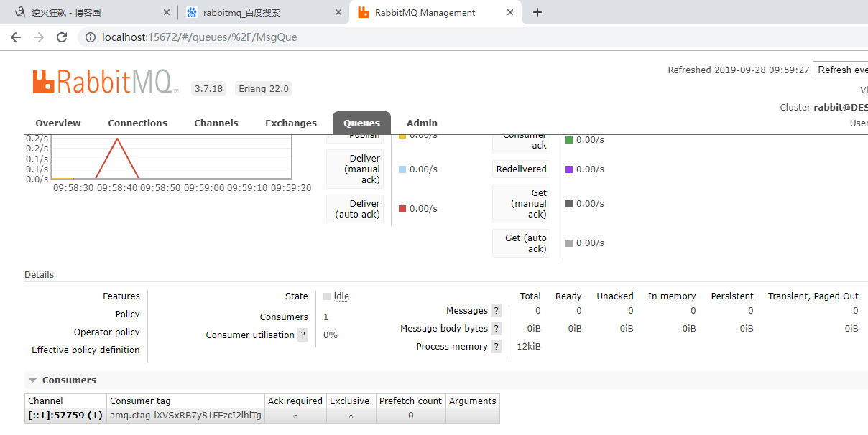The width and height of the screenshot is (868, 435).
Task: Click the consumer tag amq.ctag-lXVSxRB7y81FEzcI2ihiTg
Action: click(185, 416)
